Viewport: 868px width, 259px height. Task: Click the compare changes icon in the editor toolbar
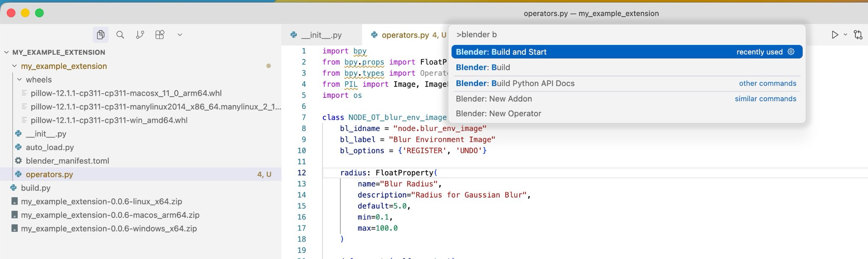tap(858, 35)
